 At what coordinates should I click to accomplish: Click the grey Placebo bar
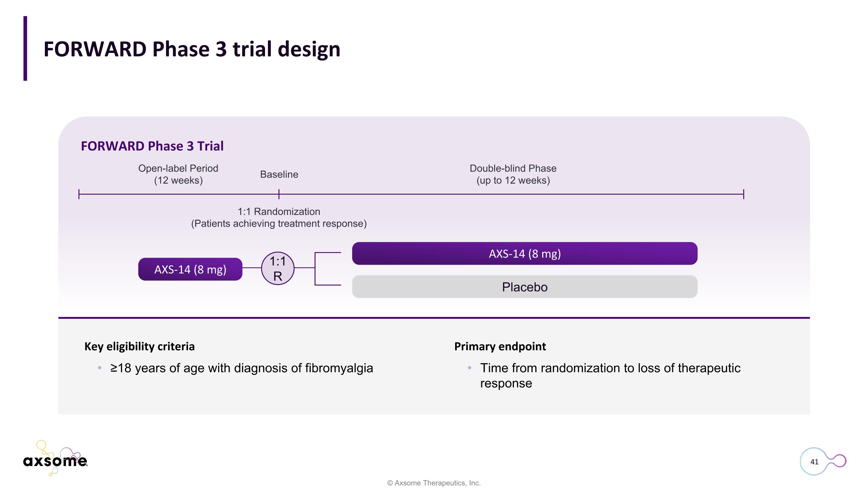click(525, 287)
